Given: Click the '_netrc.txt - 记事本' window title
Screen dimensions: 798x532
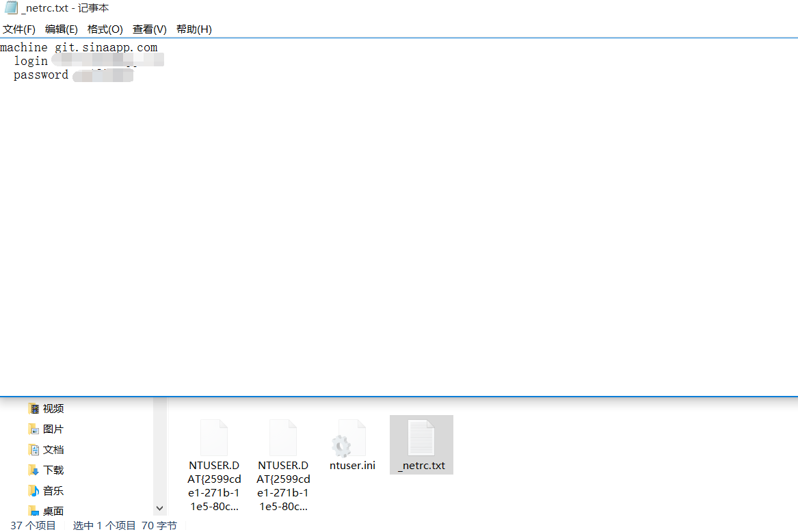Looking at the screenshot, I should (x=65, y=8).
